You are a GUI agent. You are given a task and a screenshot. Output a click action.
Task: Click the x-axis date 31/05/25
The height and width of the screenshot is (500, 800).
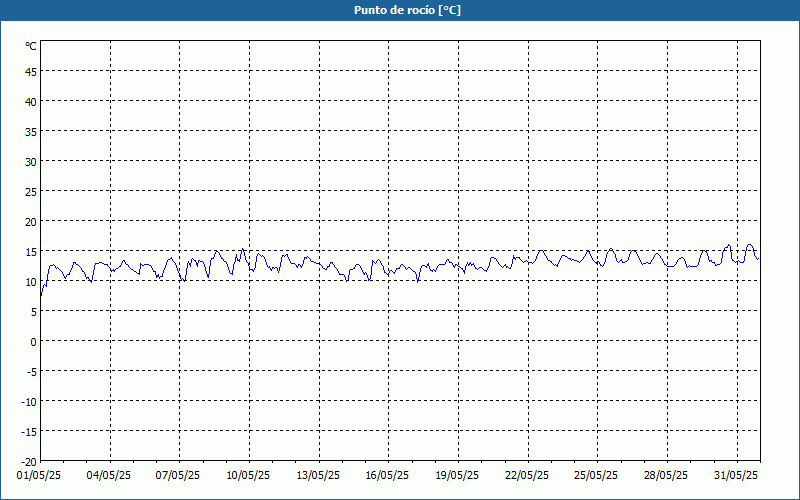pos(736,476)
